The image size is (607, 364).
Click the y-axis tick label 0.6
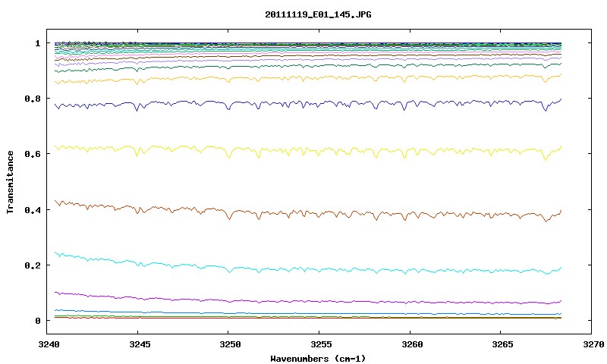coord(33,154)
